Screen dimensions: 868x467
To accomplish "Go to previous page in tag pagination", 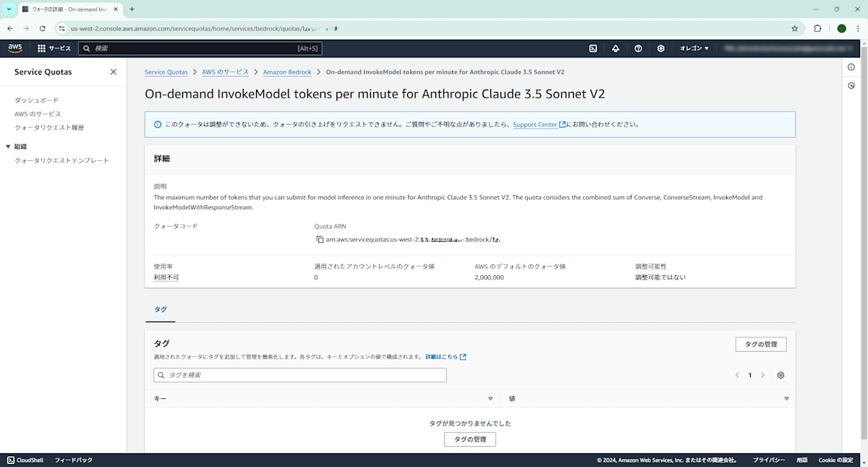I will [x=737, y=375].
